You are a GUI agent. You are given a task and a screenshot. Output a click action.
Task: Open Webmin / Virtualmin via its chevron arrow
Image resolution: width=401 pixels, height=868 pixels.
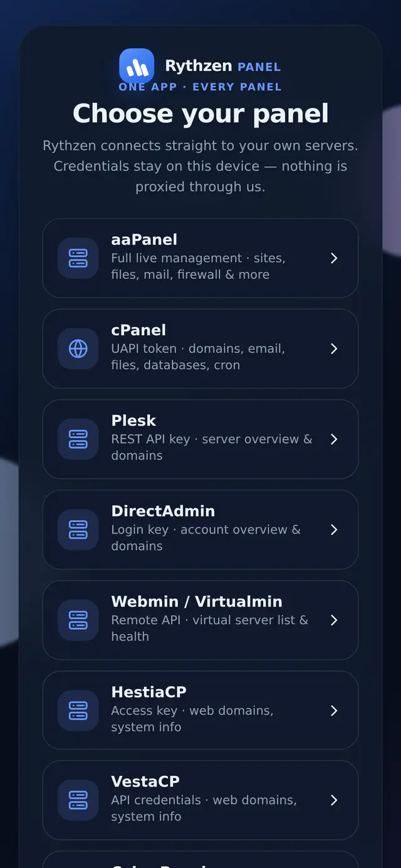click(334, 620)
